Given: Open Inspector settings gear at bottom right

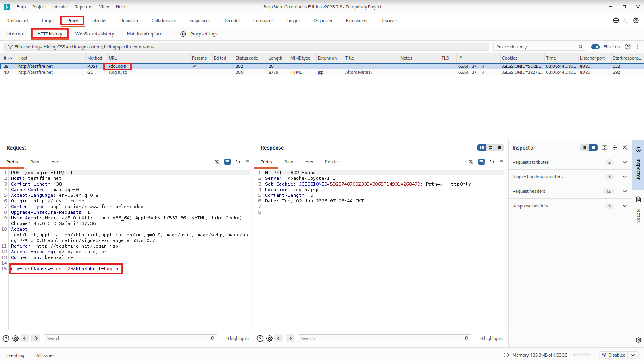Looking at the screenshot, I should [638, 340].
